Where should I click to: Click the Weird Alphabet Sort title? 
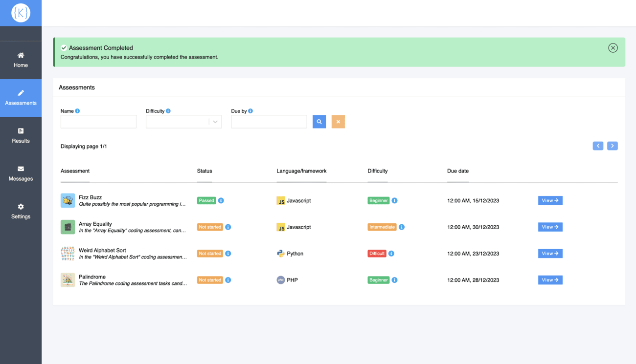(x=102, y=250)
